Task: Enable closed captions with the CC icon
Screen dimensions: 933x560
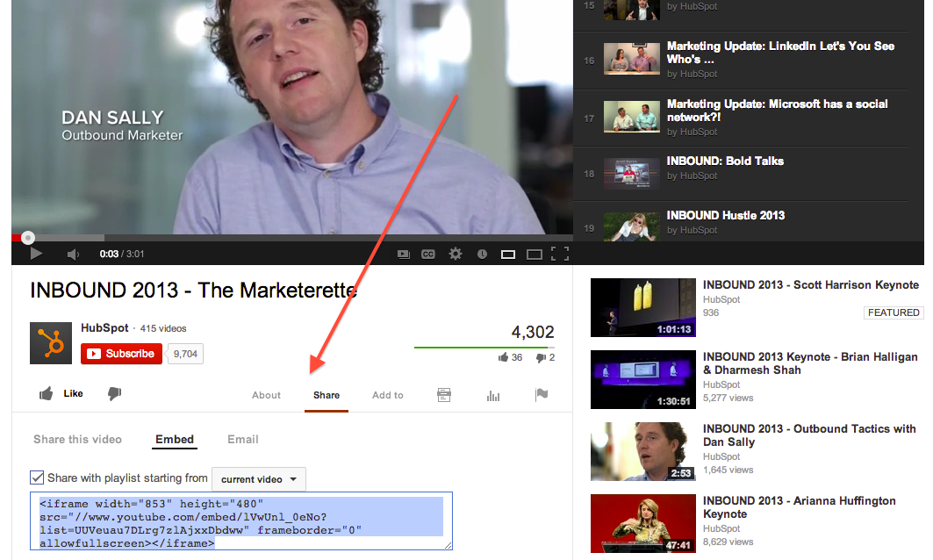Action: (x=428, y=254)
